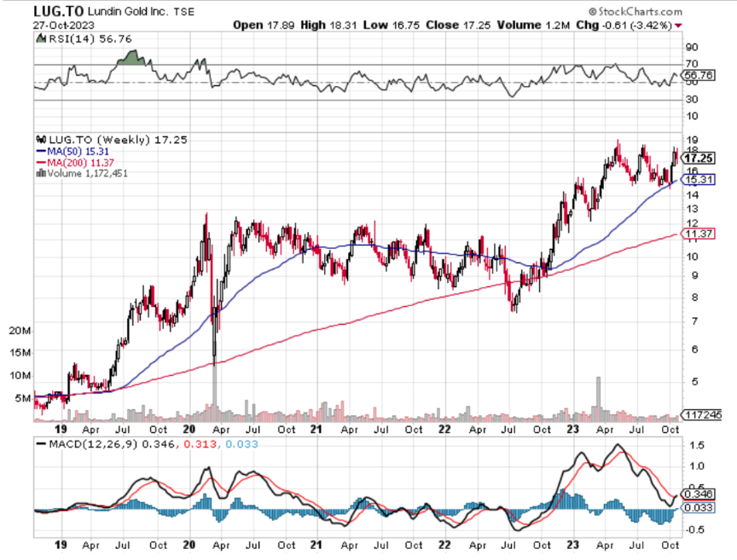Viewport: 737px width, 560px height.
Task: Click the 90 level on RSI axis
Action: [692, 47]
